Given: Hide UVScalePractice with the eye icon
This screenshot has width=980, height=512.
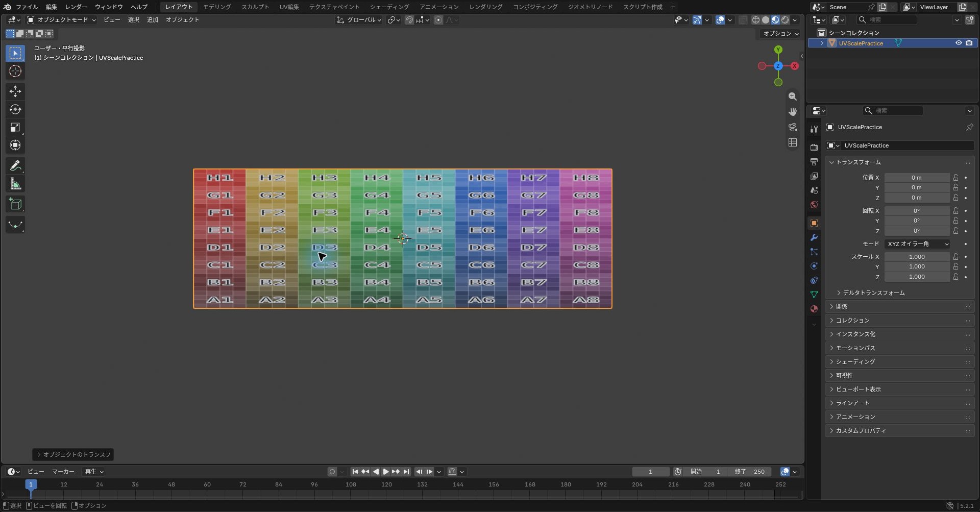Looking at the screenshot, I should (959, 43).
